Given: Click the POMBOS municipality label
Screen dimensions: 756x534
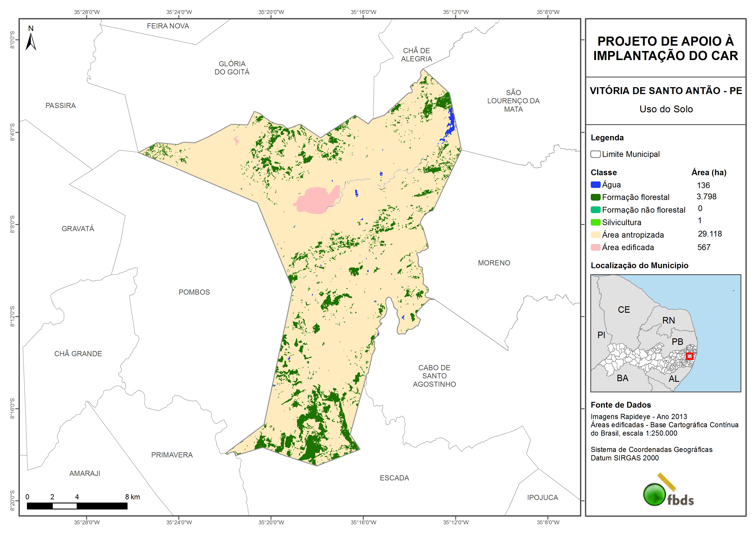Looking at the screenshot, I should point(194,292).
